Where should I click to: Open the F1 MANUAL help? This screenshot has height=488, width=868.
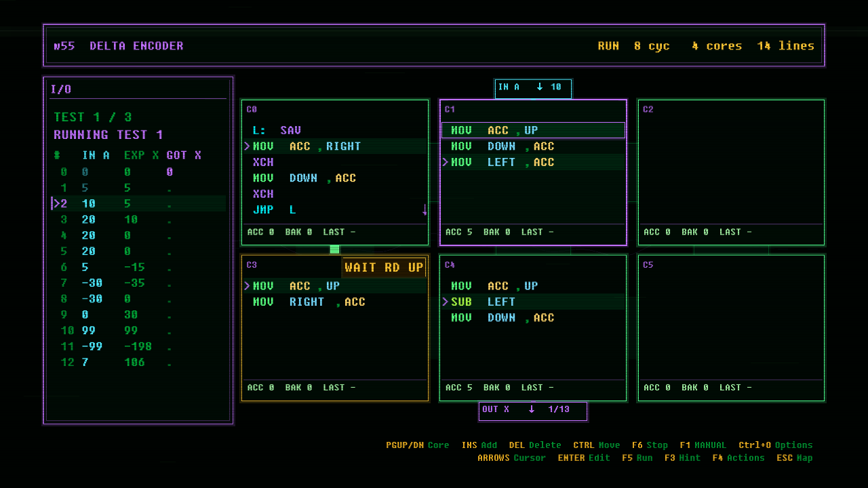[x=703, y=445]
